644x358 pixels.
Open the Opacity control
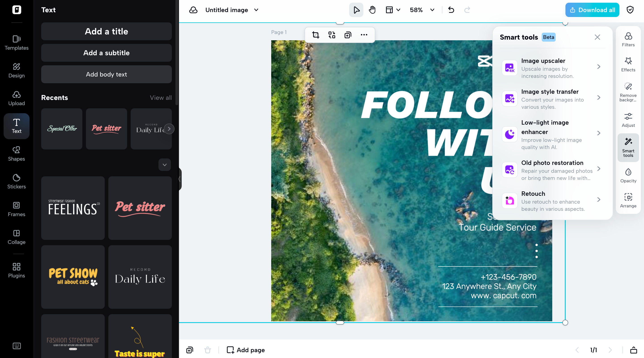tap(628, 175)
